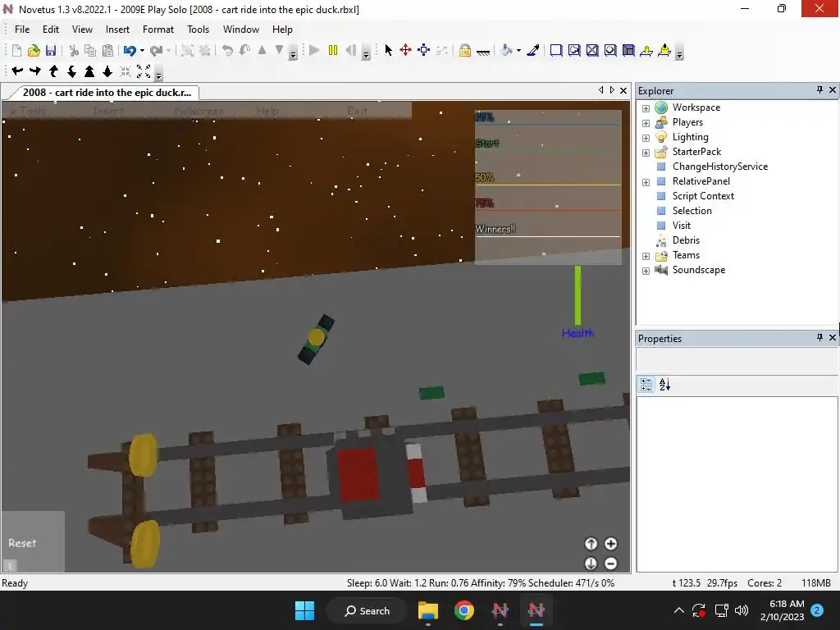Select the eyedropper color picker tool
This screenshot has height=630, width=840.
click(533, 50)
